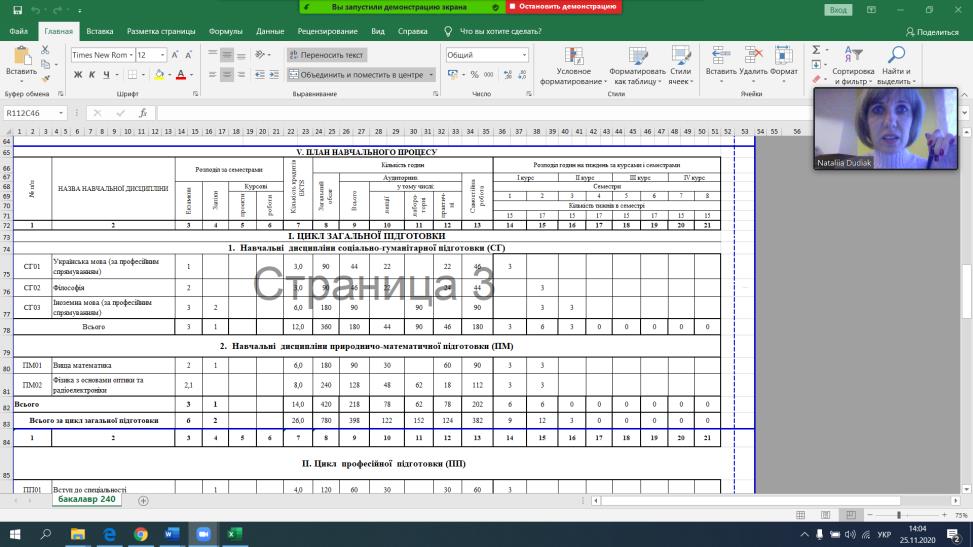Switch to Page Layout view icon
The width and height of the screenshot is (973, 547).
coord(825,515)
